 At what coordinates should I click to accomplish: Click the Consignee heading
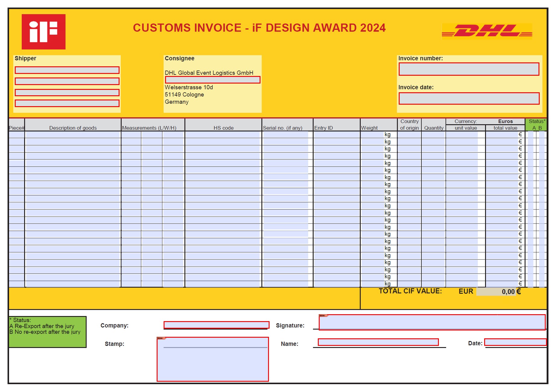(180, 58)
